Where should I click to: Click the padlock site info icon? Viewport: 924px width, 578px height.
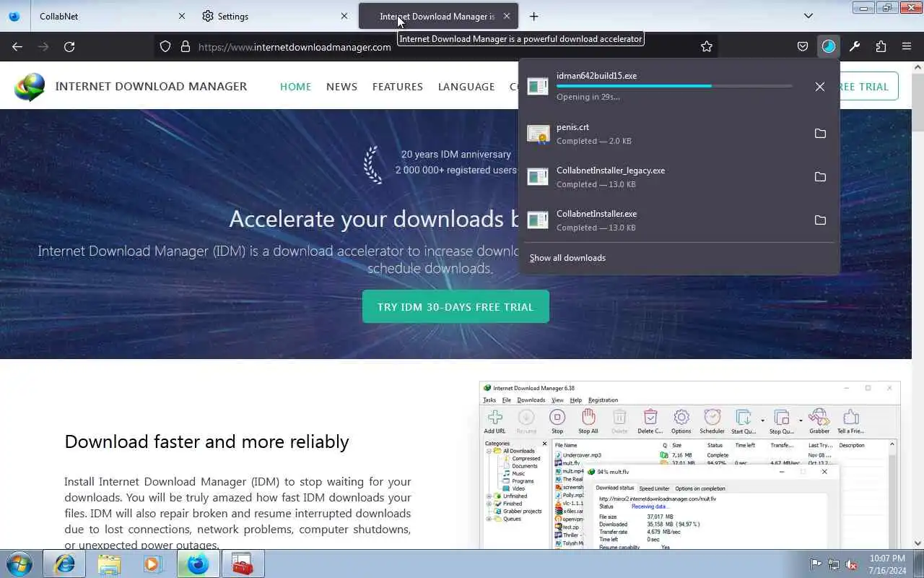coord(186,47)
